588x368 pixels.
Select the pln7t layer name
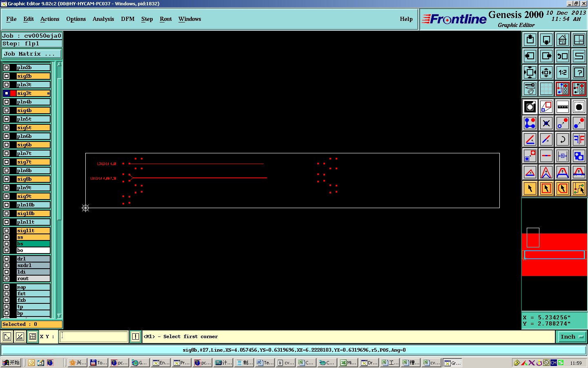[33, 153]
